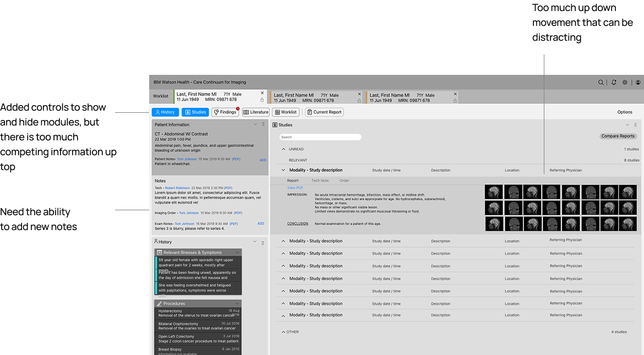Select the Hysterectomy procedure entry
The height and width of the screenshot is (355, 644).
pos(198,313)
